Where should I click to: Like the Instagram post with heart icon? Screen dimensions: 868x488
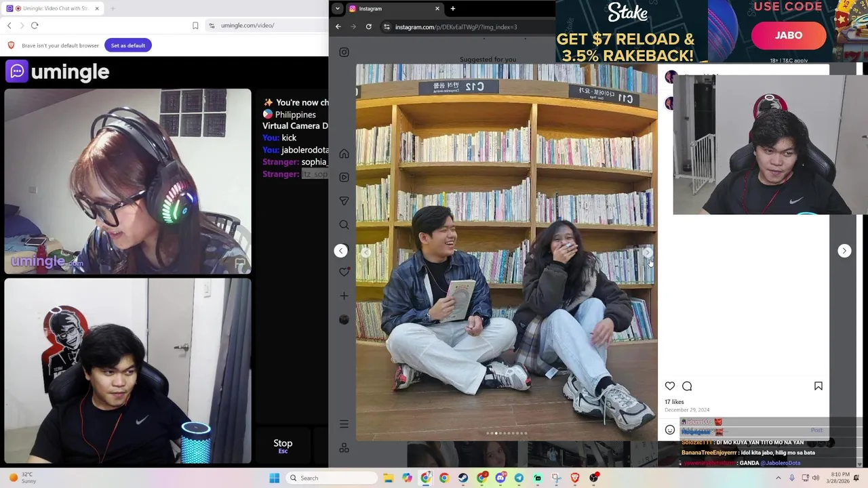(x=670, y=386)
